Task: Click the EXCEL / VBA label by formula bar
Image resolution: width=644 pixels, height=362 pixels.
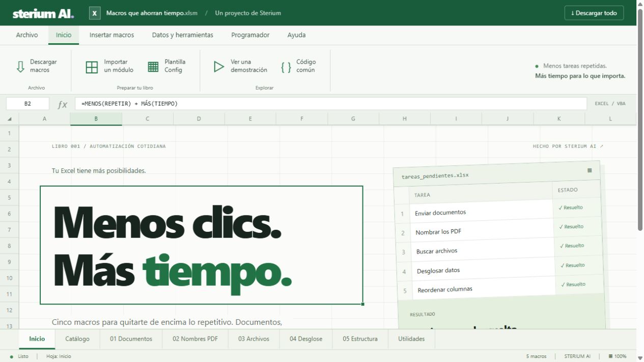Action: tap(610, 104)
